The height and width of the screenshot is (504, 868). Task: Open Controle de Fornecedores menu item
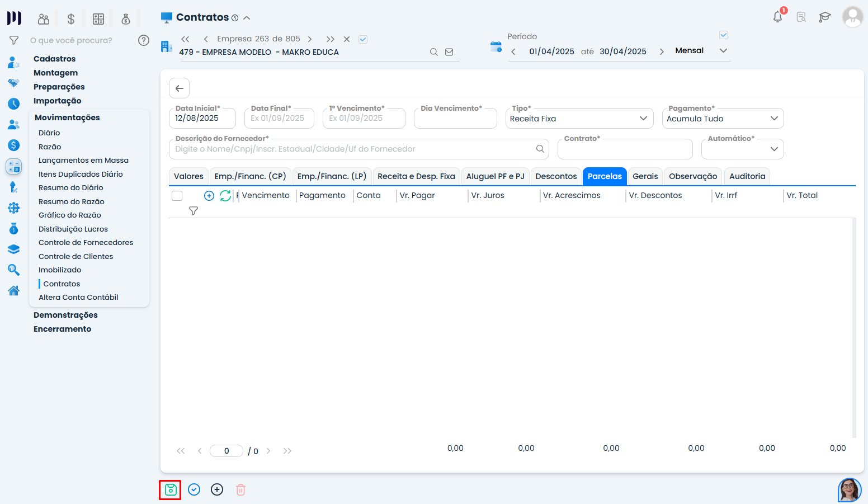click(x=86, y=242)
